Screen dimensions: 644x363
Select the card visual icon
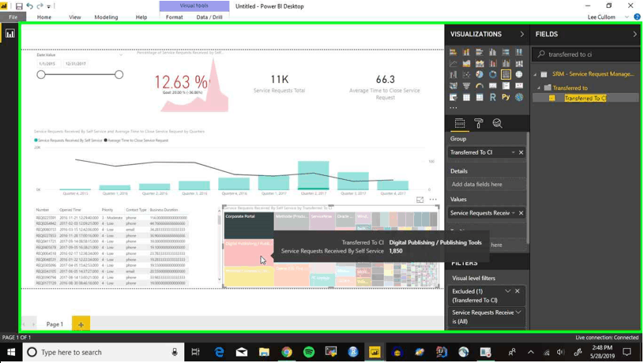point(492,86)
